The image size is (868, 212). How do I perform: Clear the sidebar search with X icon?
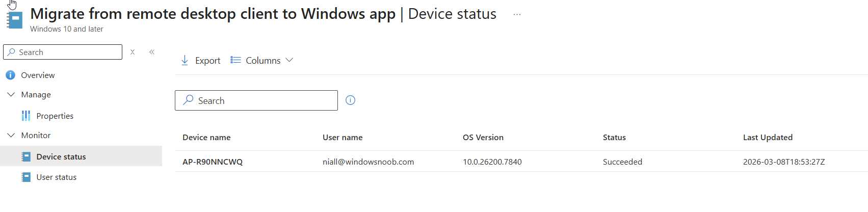133,52
